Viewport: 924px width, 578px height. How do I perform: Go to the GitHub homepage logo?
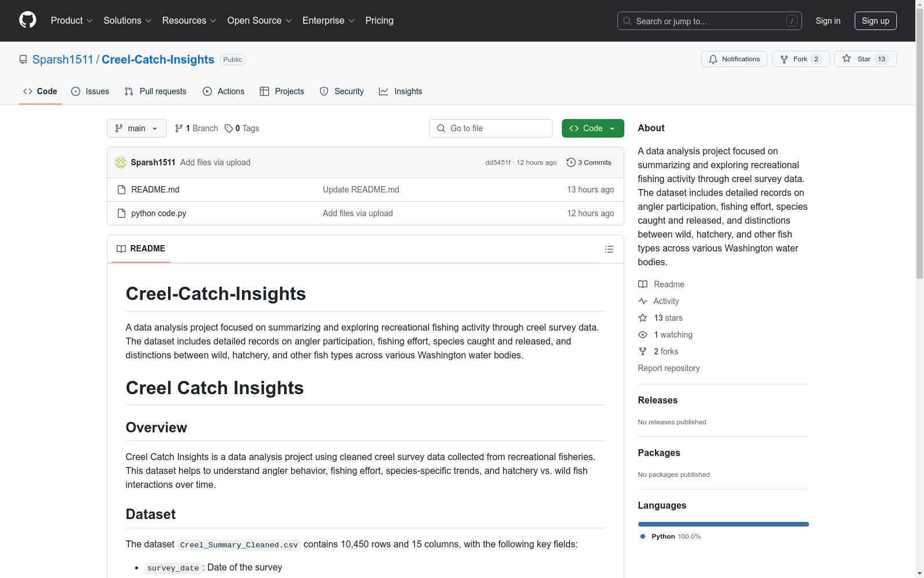coord(28,20)
